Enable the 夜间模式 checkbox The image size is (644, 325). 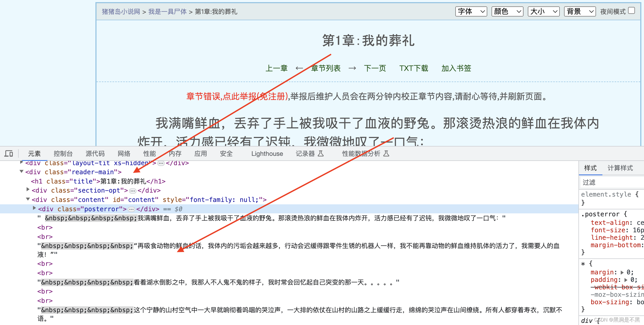coord(631,11)
